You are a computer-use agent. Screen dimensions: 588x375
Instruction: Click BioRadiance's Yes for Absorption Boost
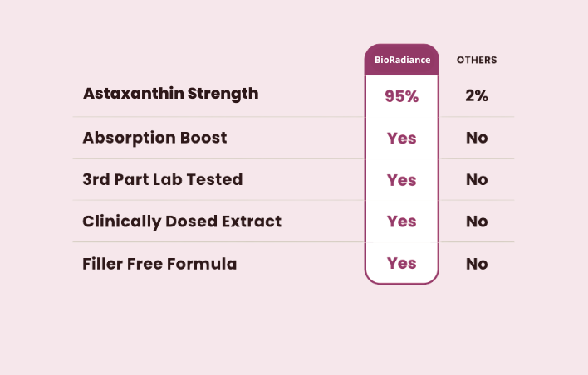401,139
